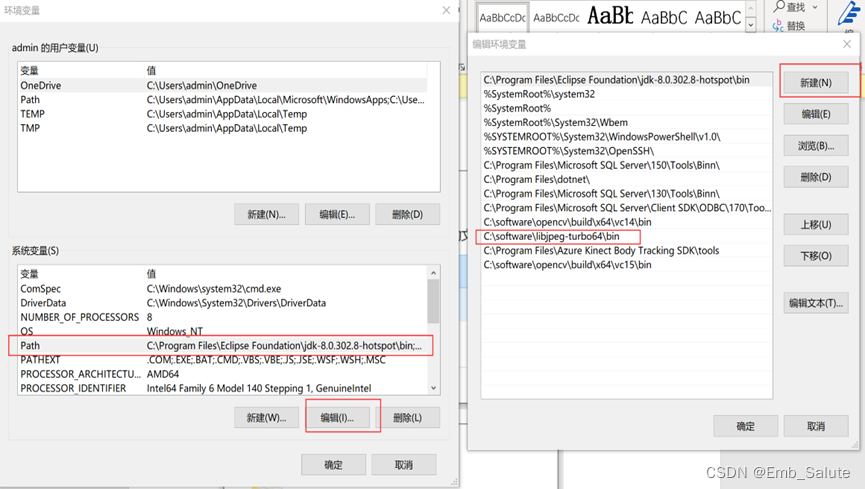Click 值 column header in system variables
865x489 pixels.
pyautogui.click(x=286, y=274)
